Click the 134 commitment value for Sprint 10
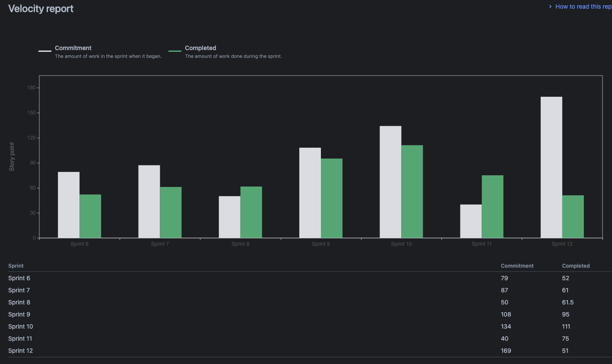 click(x=506, y=326)
